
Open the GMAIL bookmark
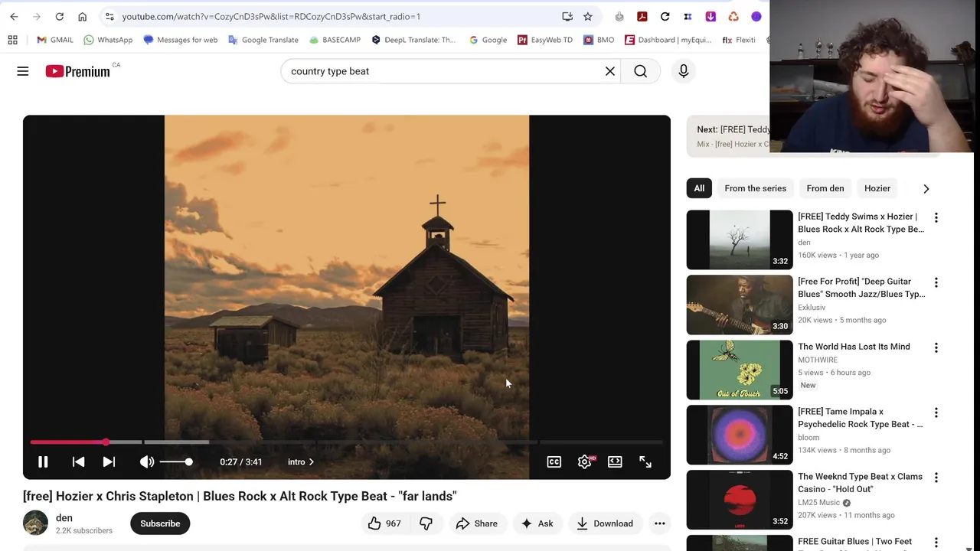(55, 40)
